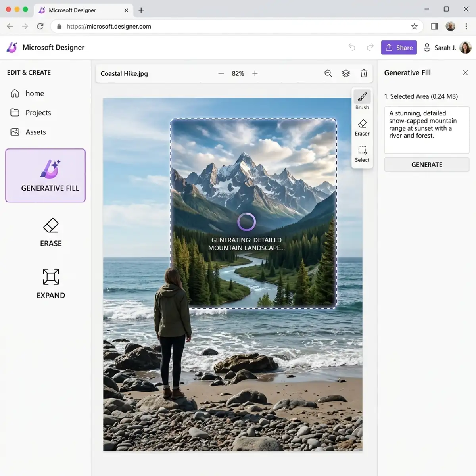
Task: Open browser profile avatar
Action: pos(450,26)
